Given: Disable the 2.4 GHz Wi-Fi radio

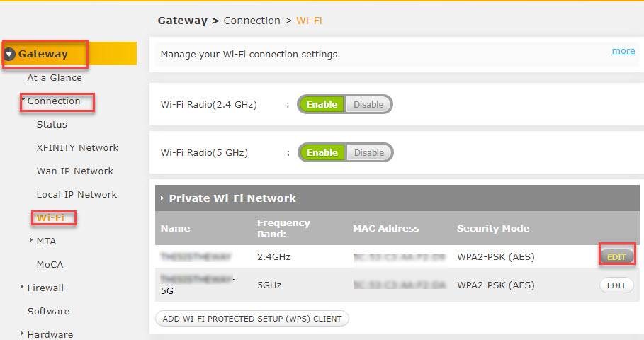Looking at the screenshot, I should click(368, 104).
